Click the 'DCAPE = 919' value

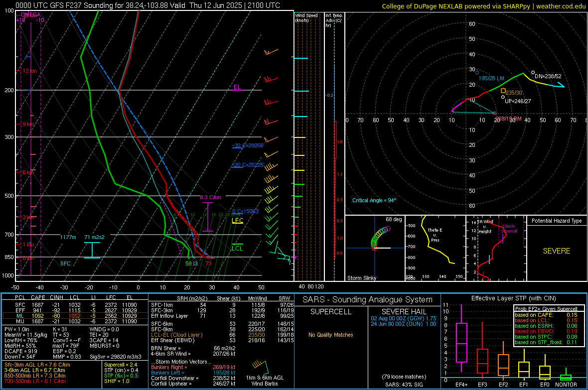click(20, 351)
